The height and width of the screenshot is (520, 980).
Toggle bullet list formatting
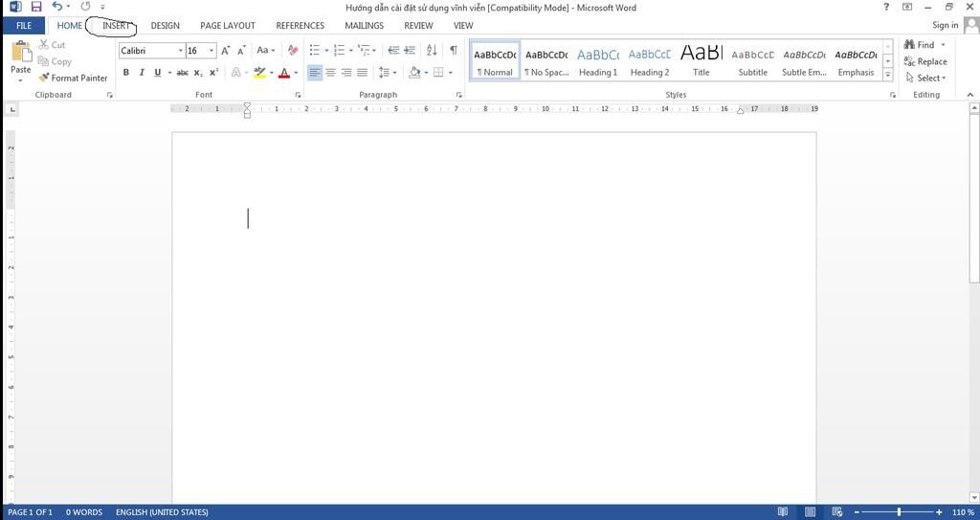314,50
